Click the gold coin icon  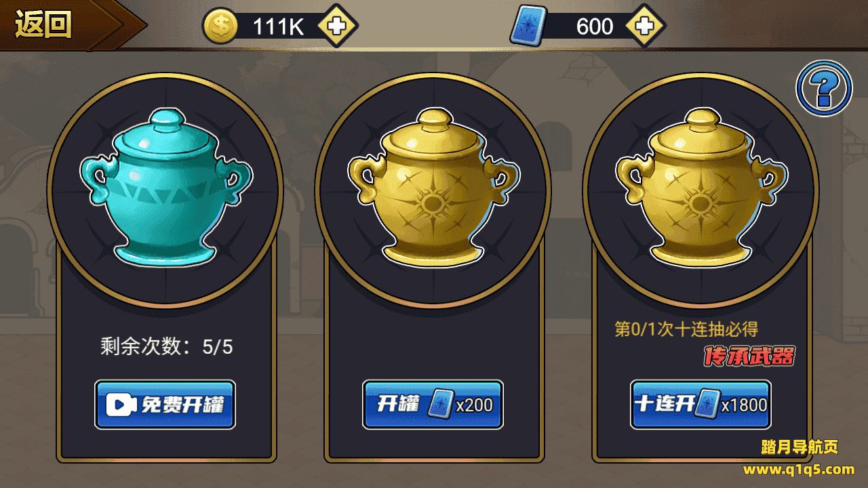coord(220,26)
